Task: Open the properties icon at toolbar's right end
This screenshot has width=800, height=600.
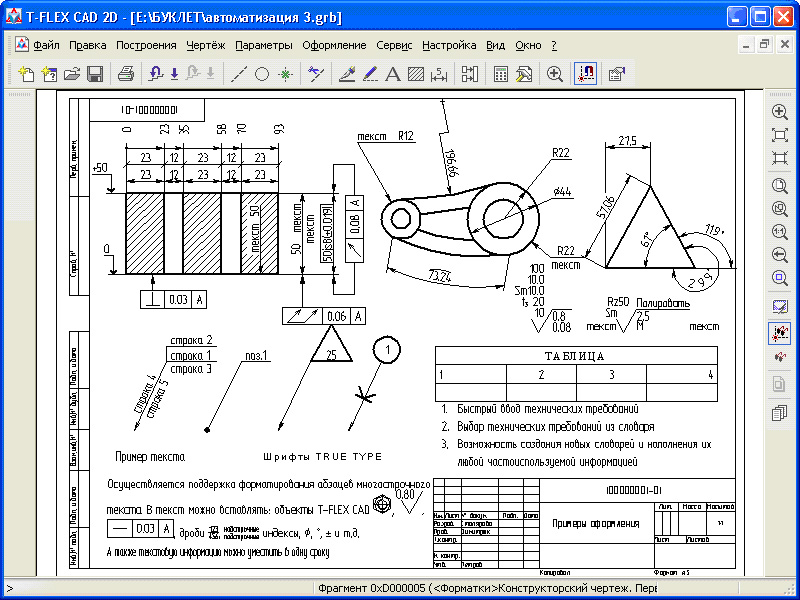Action: (616, 74)
